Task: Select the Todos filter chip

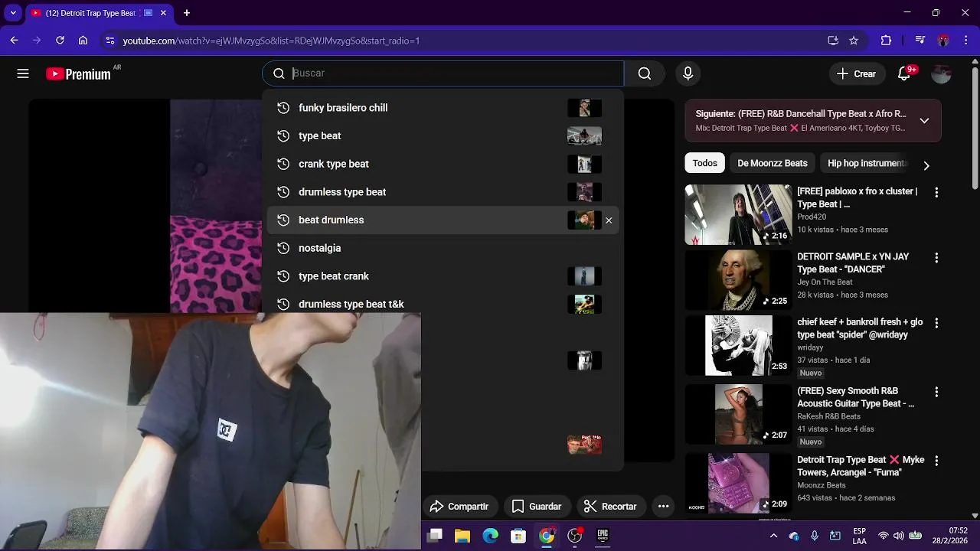Action: point(705,163)
